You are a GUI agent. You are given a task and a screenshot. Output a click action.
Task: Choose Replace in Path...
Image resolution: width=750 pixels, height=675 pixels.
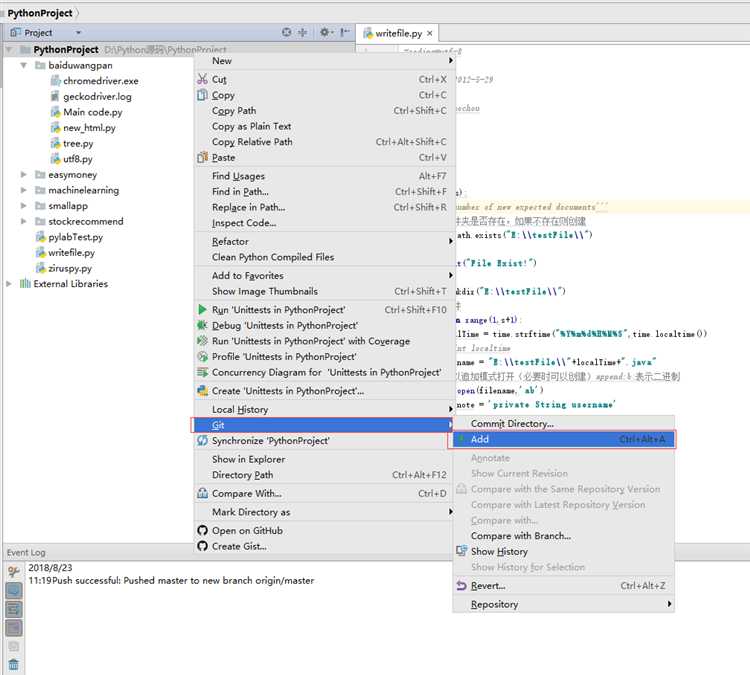(324, 207)
